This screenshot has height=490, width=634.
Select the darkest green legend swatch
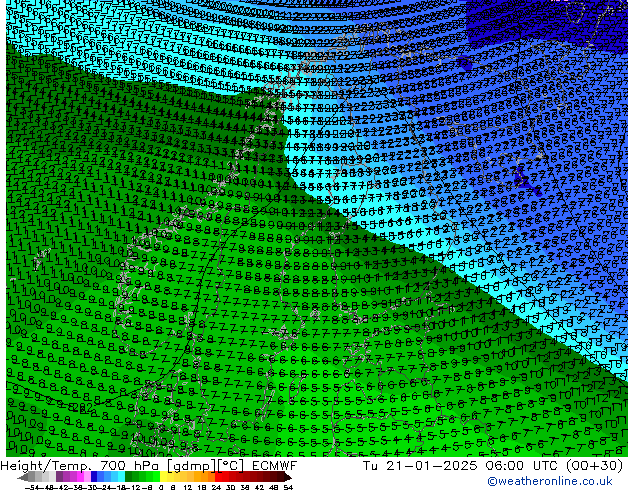[x=129, y=476]
